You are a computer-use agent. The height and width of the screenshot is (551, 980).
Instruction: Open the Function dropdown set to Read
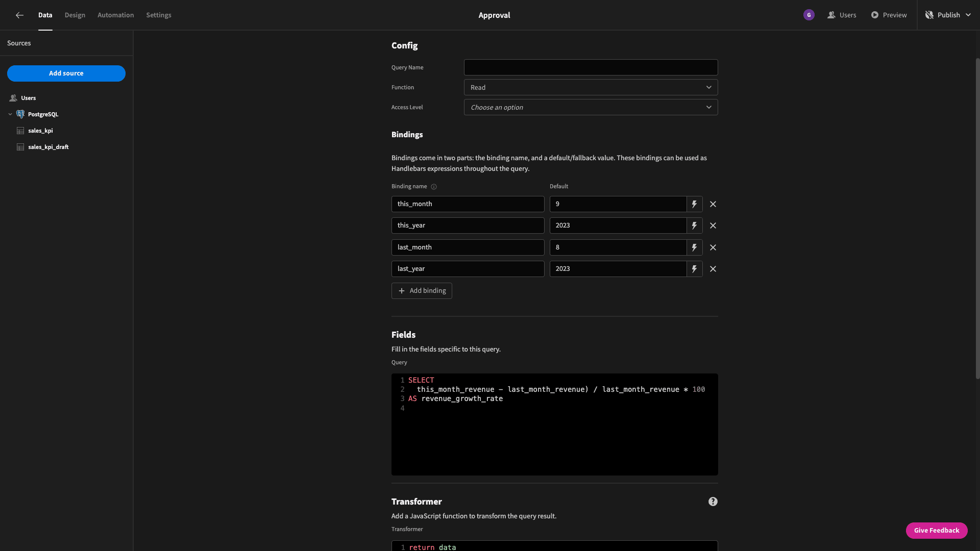(591, 87)
